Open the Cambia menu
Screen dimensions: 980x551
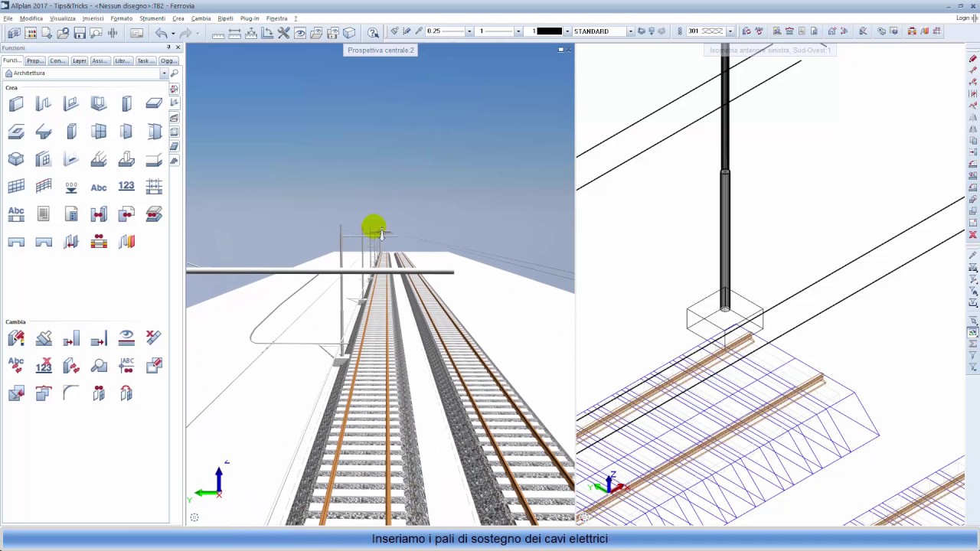pyautogui.click(x=201, y=18)
